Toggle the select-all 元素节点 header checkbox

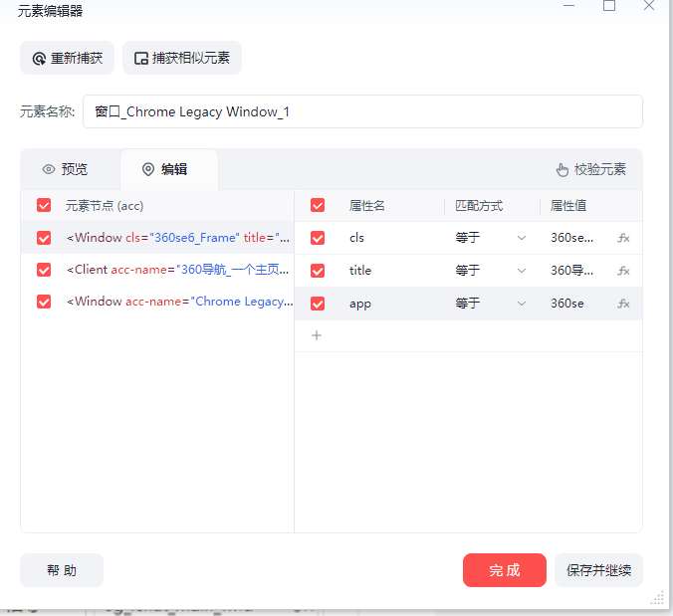pyautogui.click(x=43, y=205)
